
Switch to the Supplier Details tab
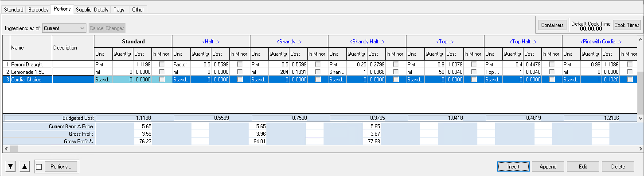[92, 9]
